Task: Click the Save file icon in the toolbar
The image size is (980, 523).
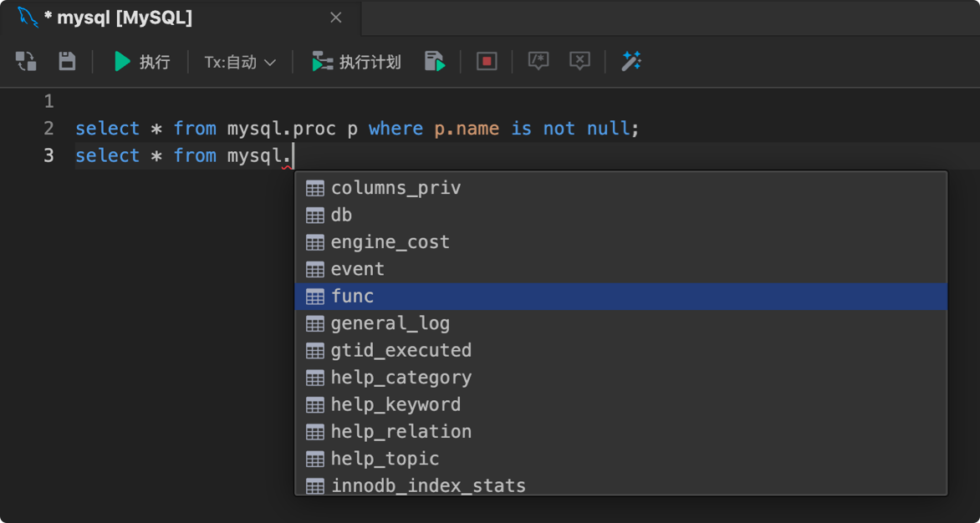Action: [x=66, y=61]
